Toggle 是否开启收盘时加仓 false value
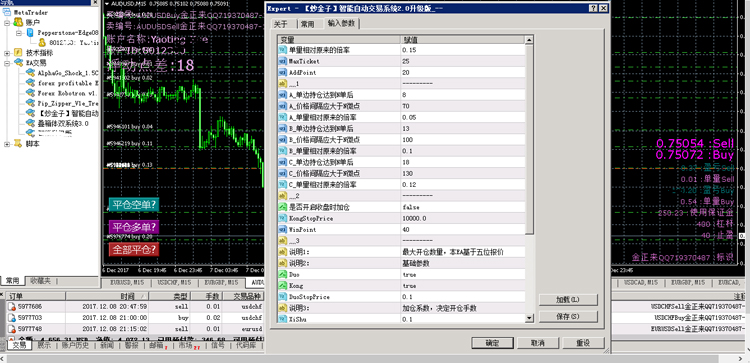This screenshot has width=750, height=363. click(x=463, y=207)
